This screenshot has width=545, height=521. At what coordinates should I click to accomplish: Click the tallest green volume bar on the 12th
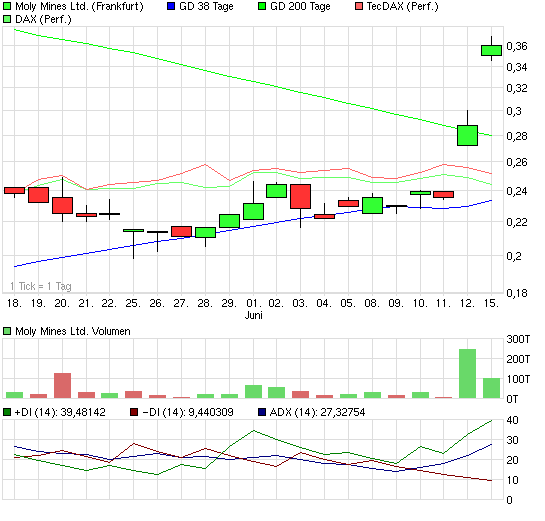tap(467, 374)
